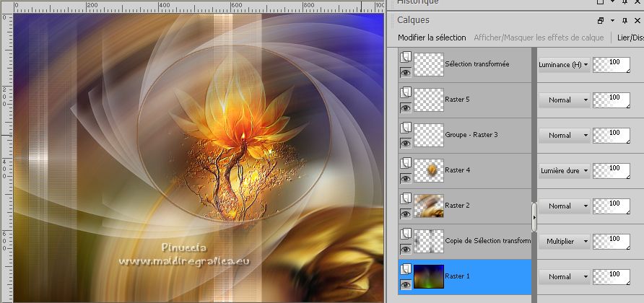Select layer name Sélection transformée
The height and width of the screenshot is (303, 644).
pyautogui.click(x=477, y=64)
